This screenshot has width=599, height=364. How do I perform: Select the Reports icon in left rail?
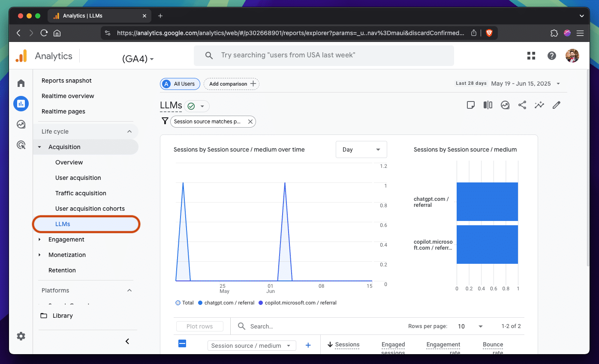21,103
